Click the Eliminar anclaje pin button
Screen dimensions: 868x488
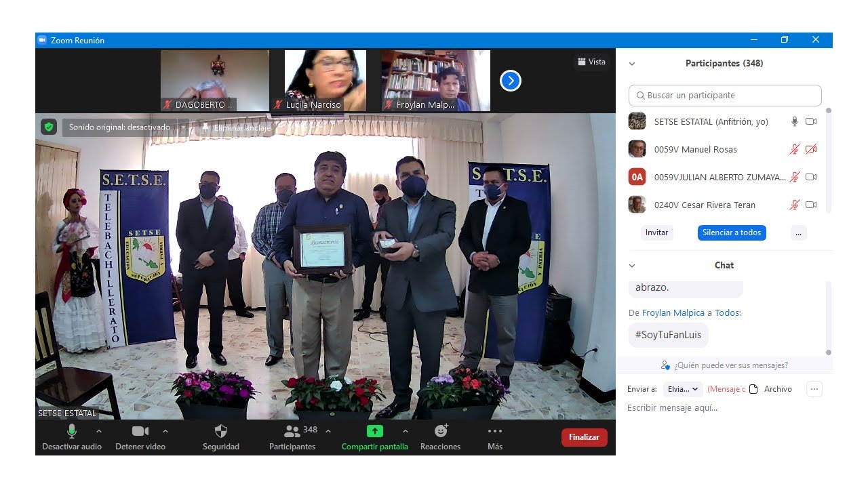click(235, 127)
